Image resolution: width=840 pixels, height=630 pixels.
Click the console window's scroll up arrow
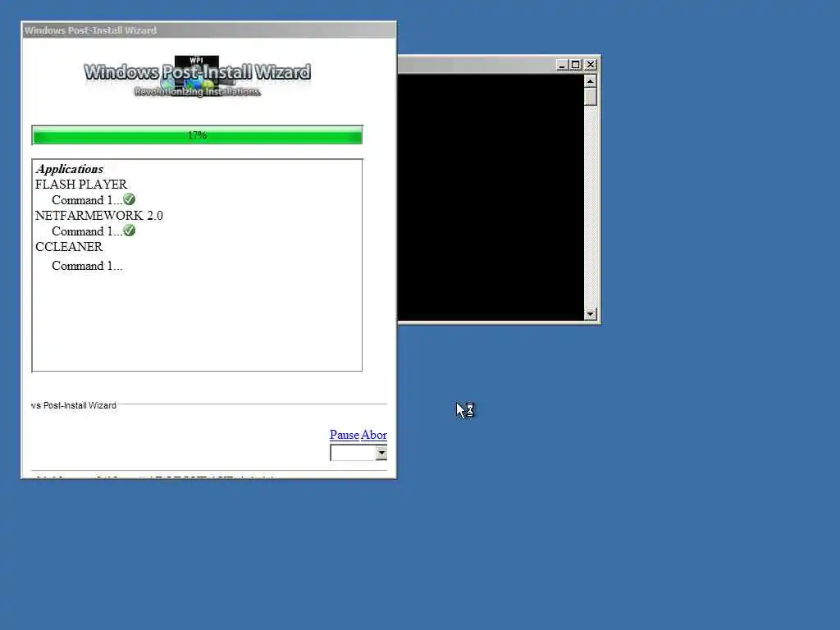591,81
